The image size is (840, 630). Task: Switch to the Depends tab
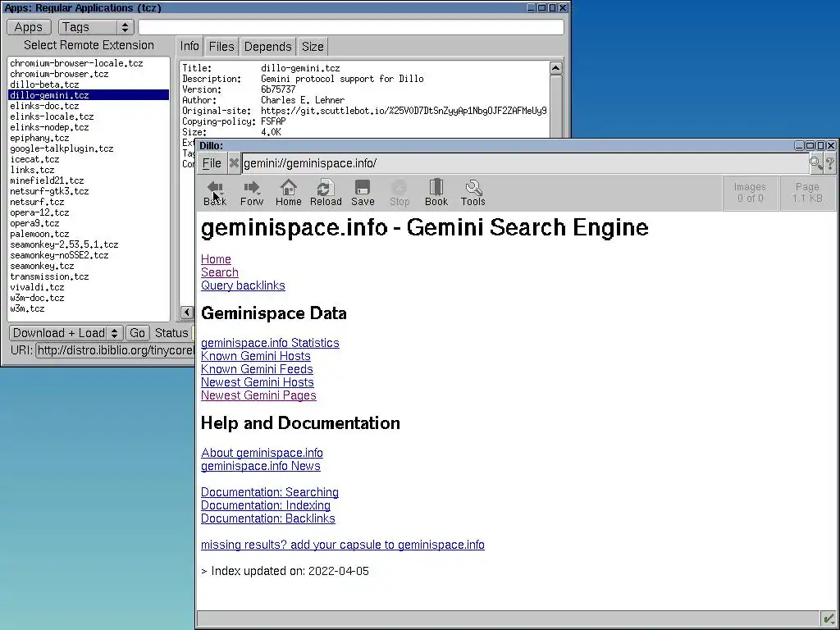coord(267,47)
